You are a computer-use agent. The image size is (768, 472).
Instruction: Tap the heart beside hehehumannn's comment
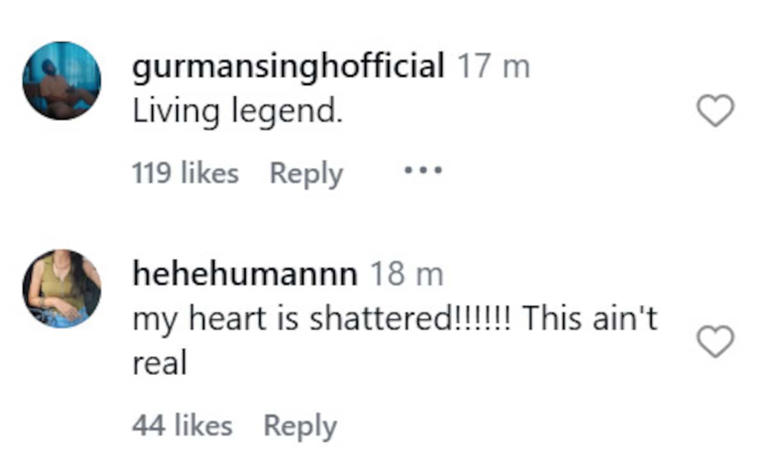pyautogui.click(x=714, y=343)
